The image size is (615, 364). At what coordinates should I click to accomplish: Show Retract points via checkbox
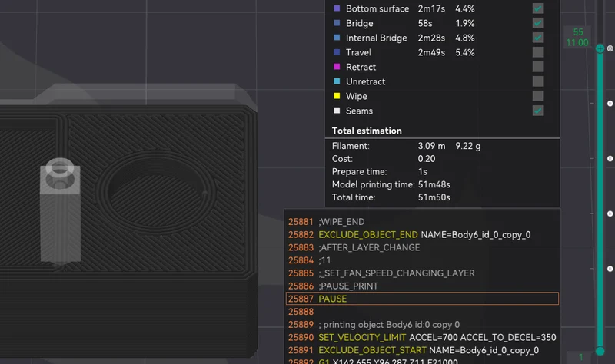[537, 67]
